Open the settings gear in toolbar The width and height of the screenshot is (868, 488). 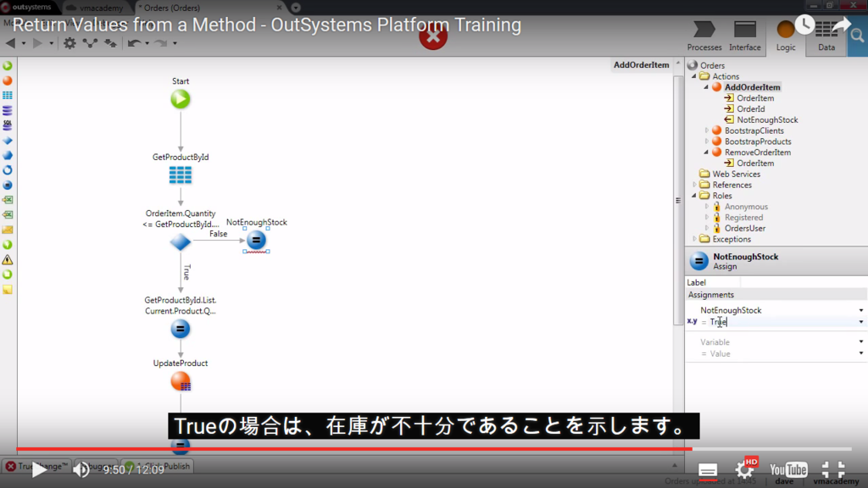[70, 43]
